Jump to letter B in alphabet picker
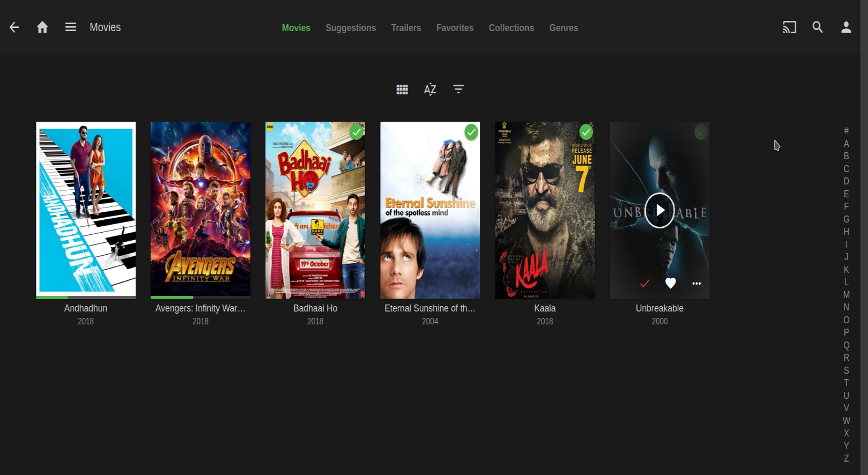 (846, 156)
